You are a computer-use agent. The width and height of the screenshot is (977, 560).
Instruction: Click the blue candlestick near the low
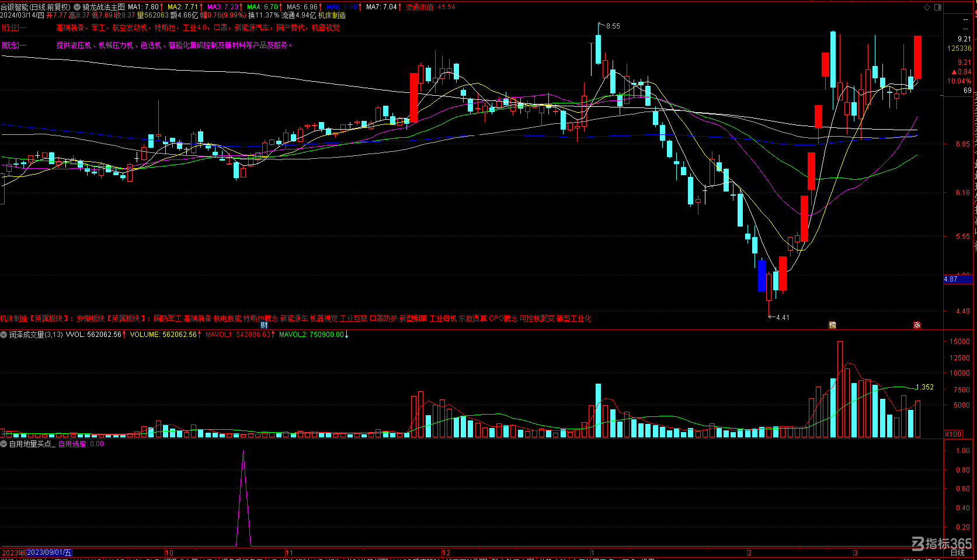[762, 276]
